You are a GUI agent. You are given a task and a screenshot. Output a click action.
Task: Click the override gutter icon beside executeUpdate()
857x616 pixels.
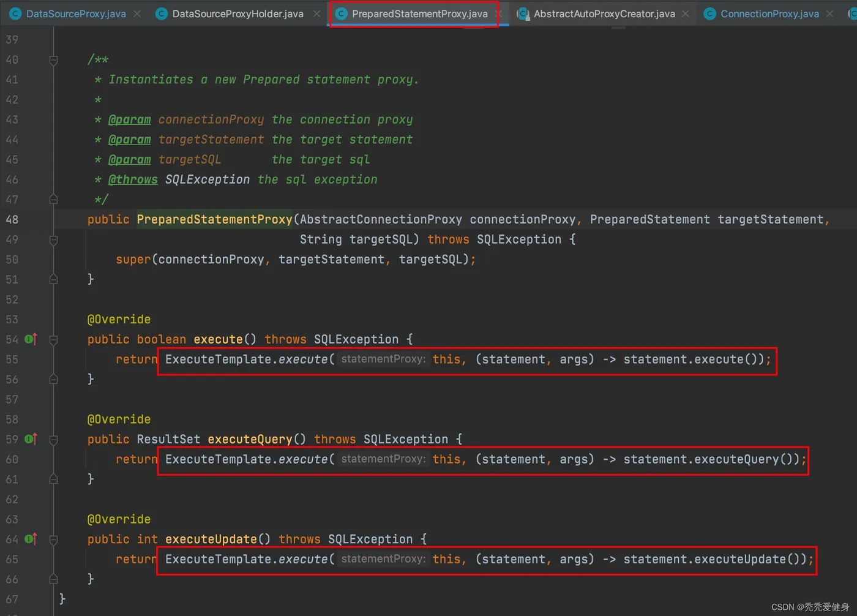pos(31,538)
